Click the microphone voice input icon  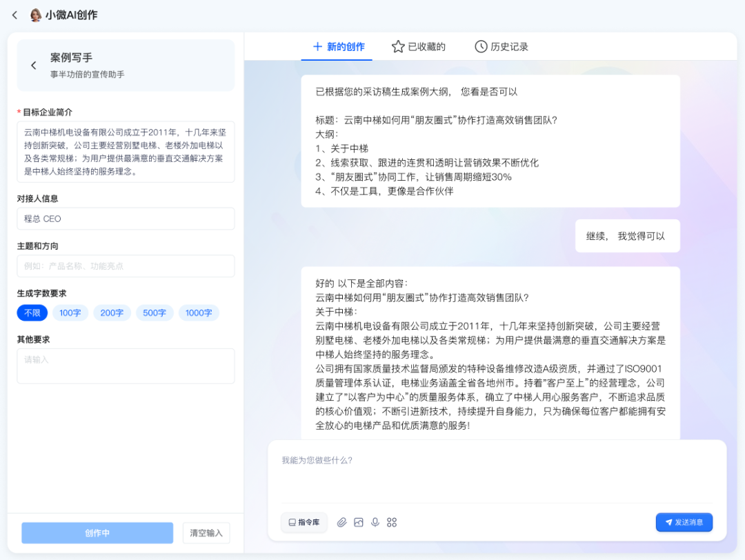375,522
